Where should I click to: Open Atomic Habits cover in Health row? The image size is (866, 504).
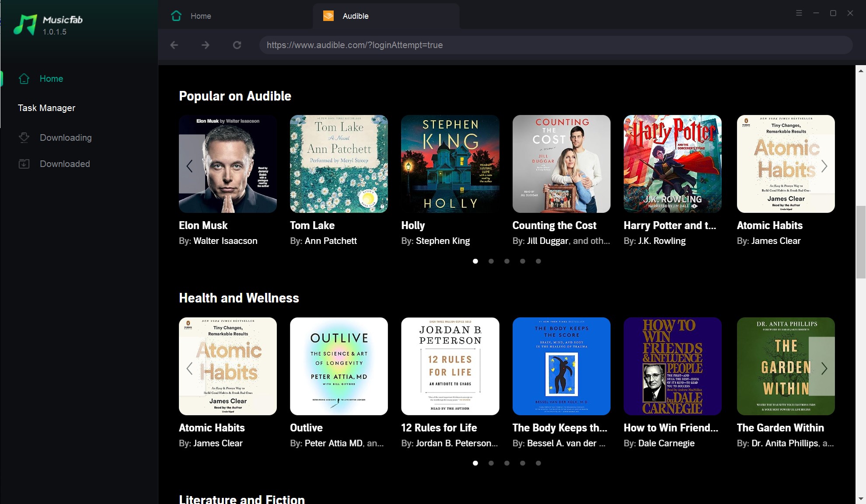coord(228,366)
